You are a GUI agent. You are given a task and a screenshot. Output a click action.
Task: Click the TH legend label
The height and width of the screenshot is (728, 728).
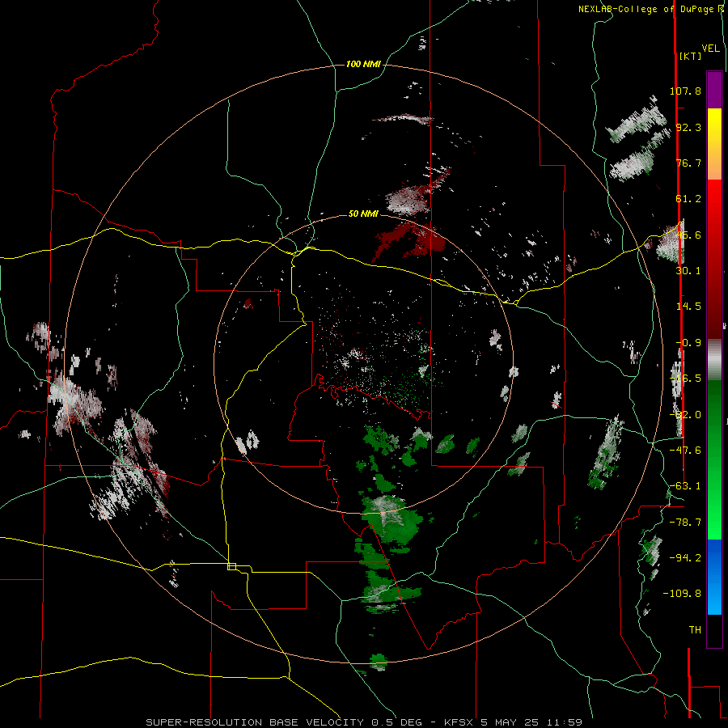click(x=695, y=630)
